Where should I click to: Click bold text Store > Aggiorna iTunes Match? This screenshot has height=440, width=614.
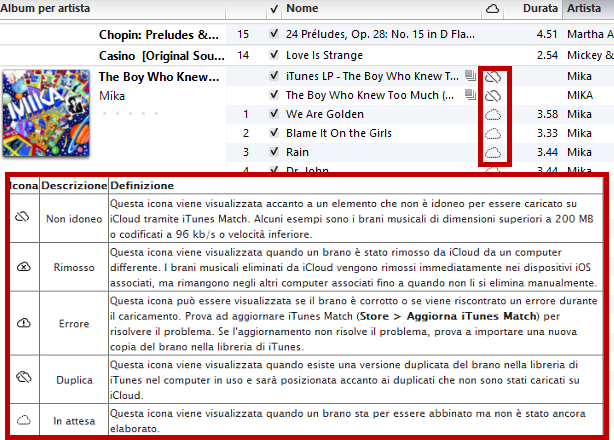[x=448, y=316]
